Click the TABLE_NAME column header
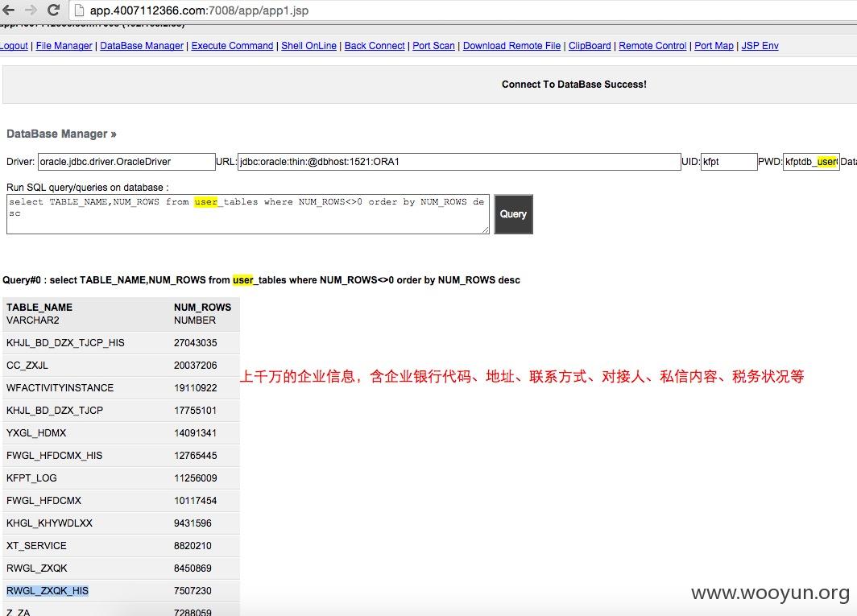The height and width of the screenshot is (616, 857). 39,307
